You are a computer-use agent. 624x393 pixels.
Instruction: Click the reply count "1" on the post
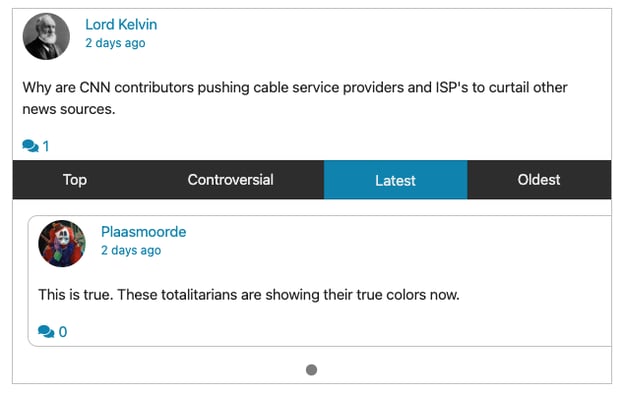coord(46,146)
